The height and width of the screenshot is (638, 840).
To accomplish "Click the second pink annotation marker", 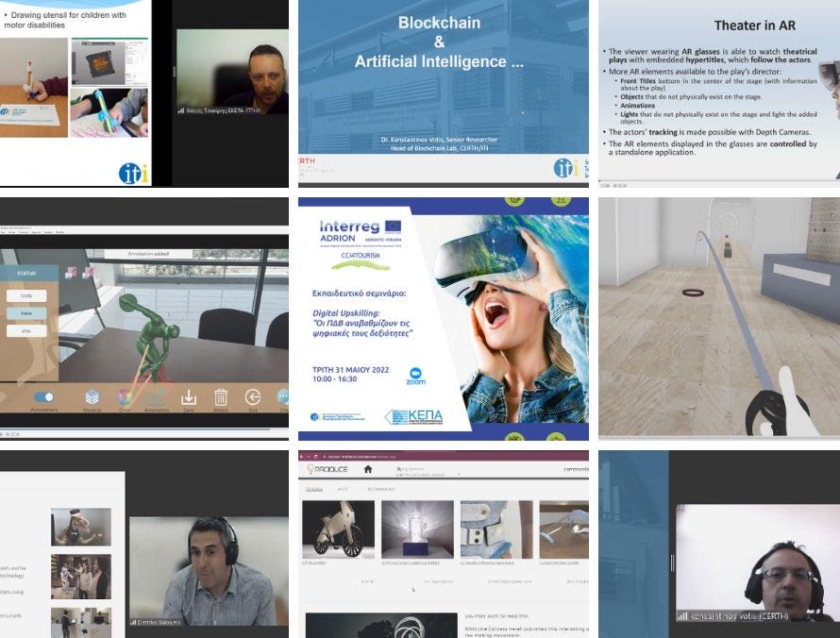I will [x=87, y=273].
